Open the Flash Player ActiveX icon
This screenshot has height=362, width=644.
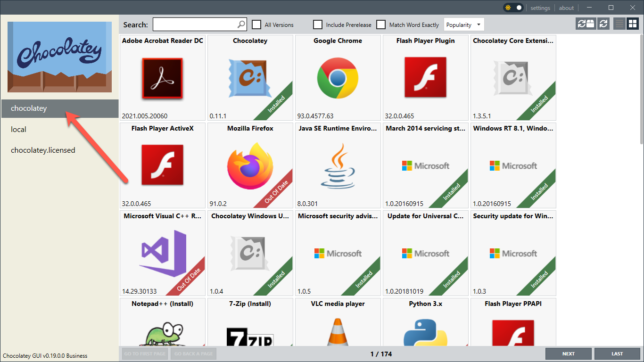[163, 165]
